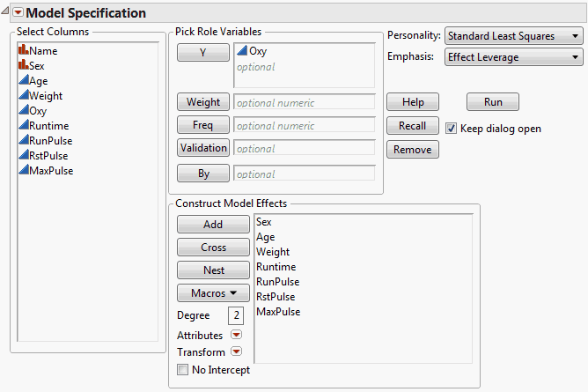This screenshot has width=588, height=392.
Task: Click the Sex nominal column icon
Action: pyautogui.click(x=23, y=66)
